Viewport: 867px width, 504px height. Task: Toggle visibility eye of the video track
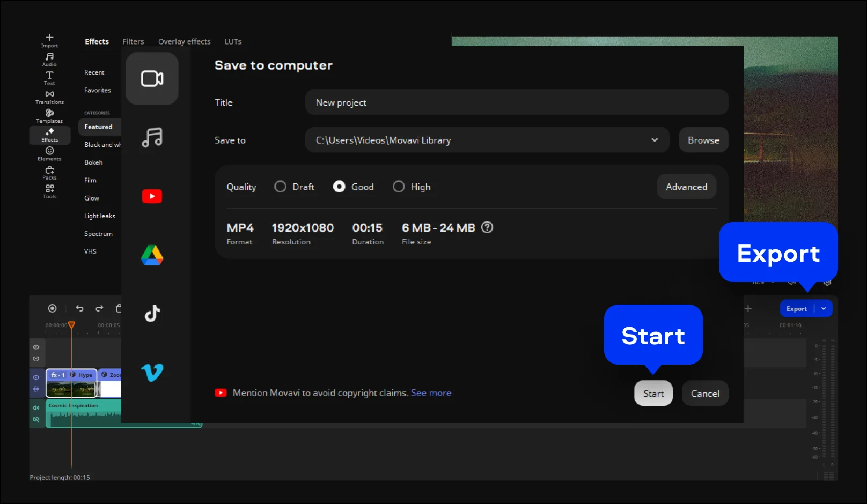pyautogui.click(x=36, y=377)
